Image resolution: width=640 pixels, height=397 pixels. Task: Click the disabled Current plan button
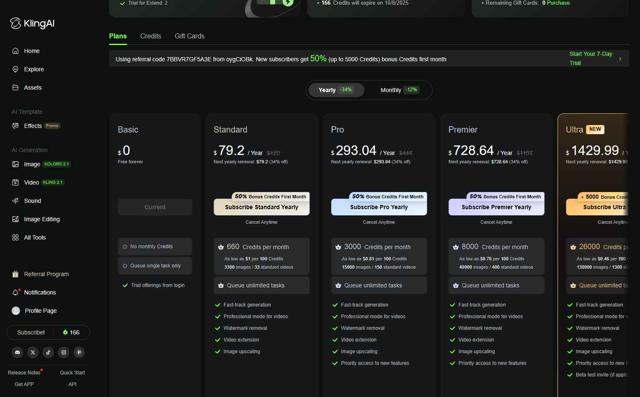155,207
